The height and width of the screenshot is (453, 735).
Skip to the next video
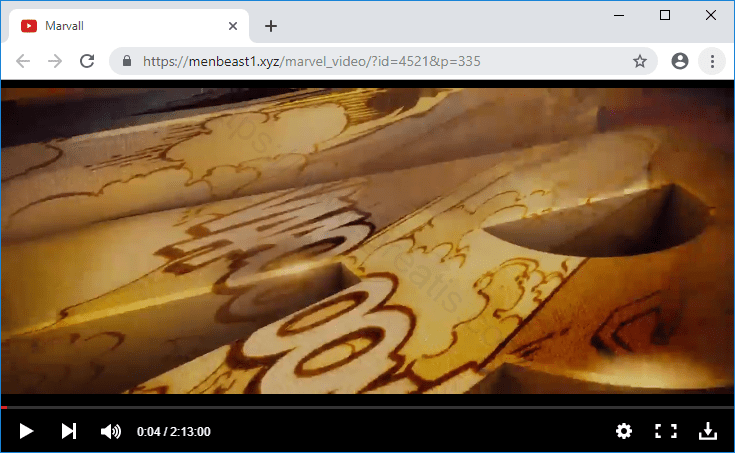[68, 431]
